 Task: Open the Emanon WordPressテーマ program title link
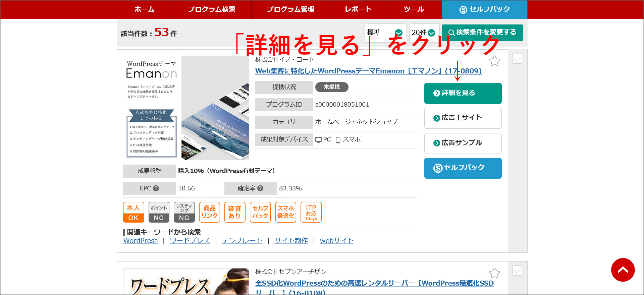tap(368, 71)
